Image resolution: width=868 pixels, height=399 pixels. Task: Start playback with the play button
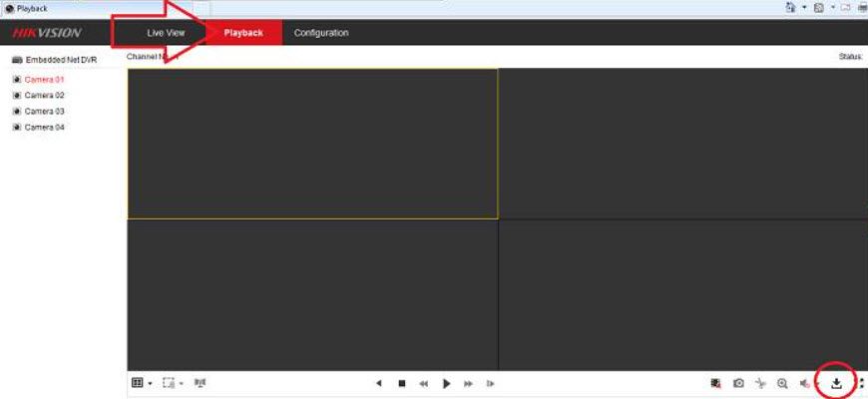447,383
